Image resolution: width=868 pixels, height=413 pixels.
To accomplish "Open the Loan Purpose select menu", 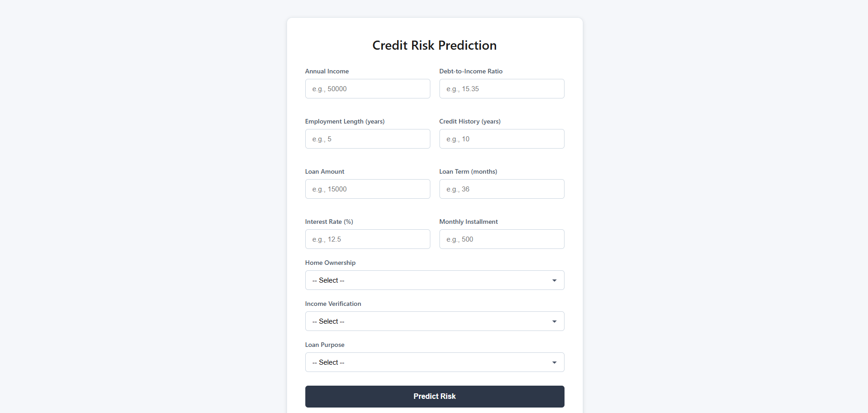I will (434, 362).
